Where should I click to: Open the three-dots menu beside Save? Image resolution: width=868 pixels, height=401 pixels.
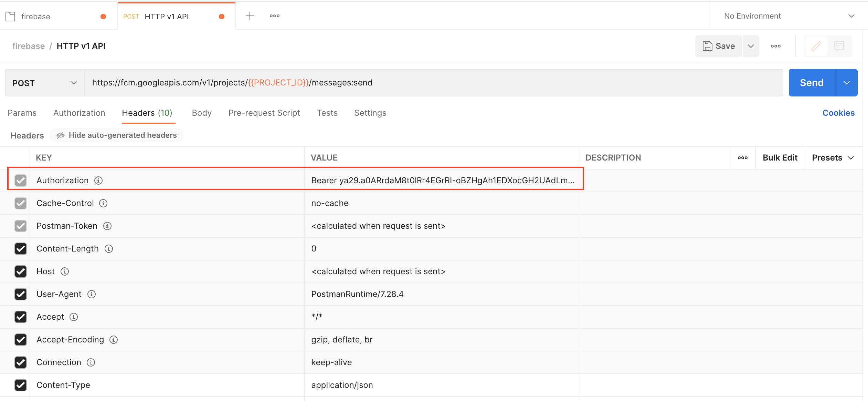(x=775, y=46)
